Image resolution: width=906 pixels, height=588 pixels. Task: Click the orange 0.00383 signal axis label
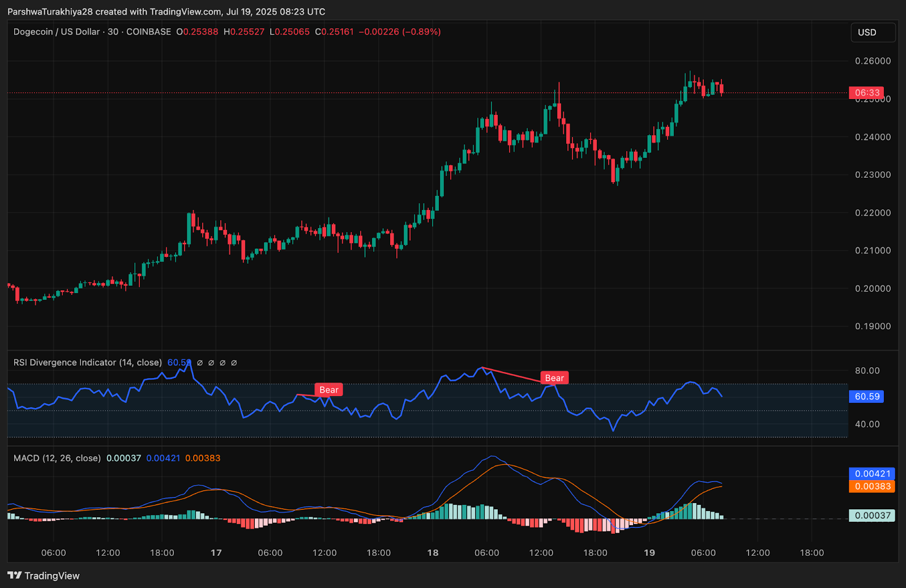coord(872,487)
